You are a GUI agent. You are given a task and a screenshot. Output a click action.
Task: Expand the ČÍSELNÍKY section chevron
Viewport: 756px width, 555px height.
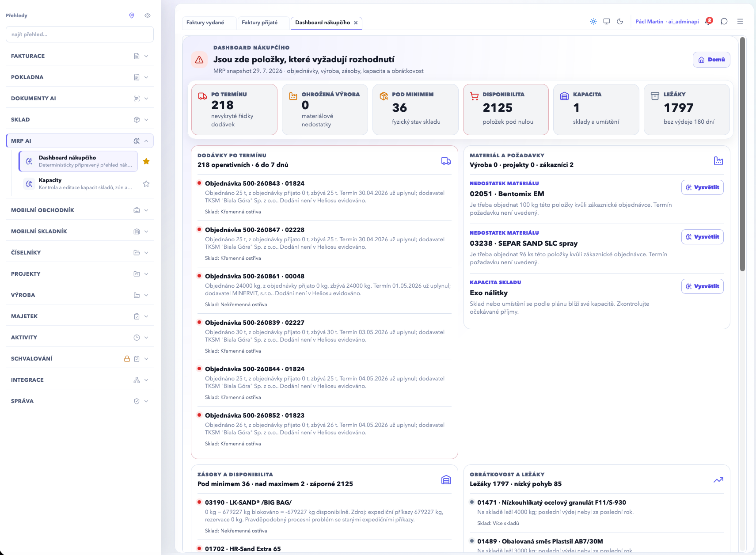point(146,253)
